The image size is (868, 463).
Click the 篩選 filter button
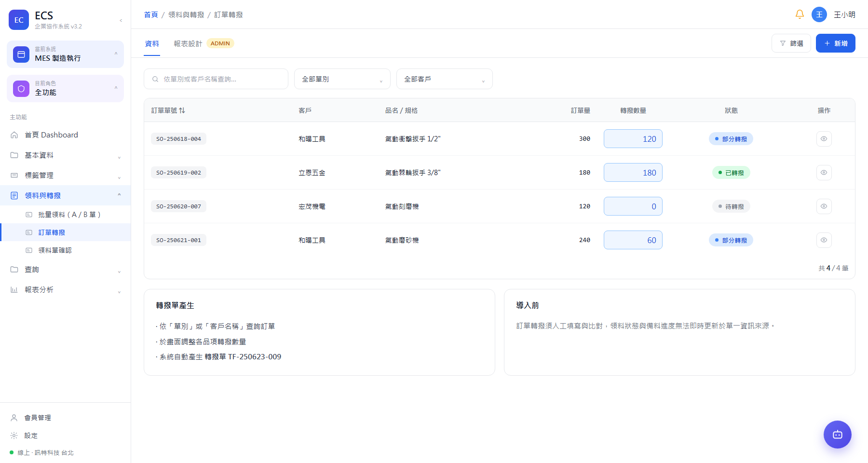(x=791, y=43)
